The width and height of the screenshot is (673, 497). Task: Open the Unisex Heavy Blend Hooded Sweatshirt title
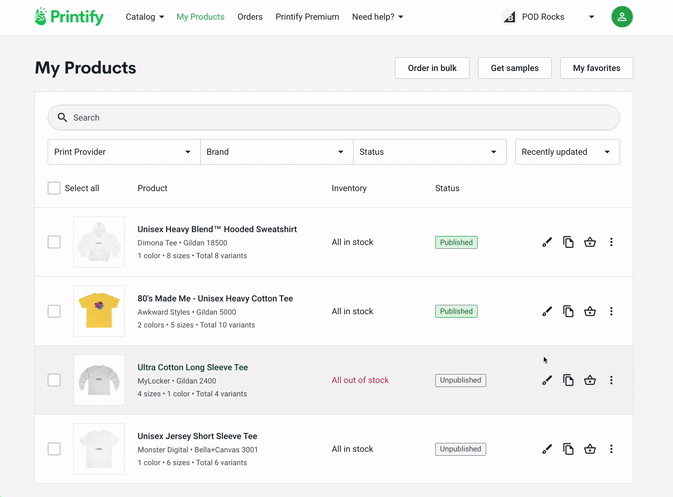(217, 229)
